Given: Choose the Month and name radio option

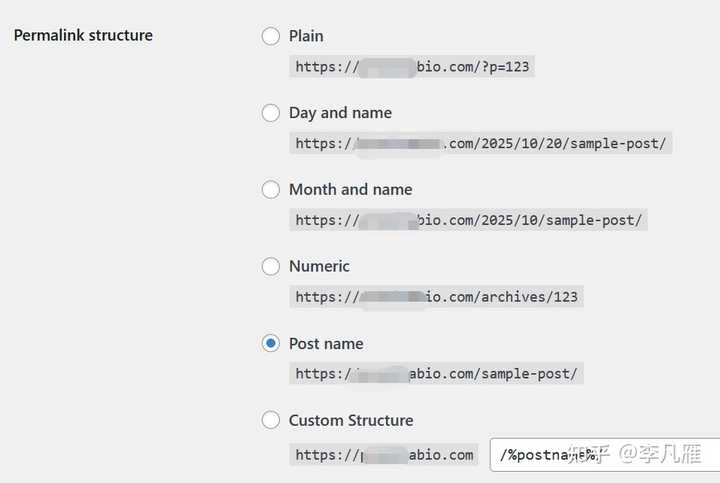Looking at the screenshot, I should pyautogui.click(x=270, y=189).
